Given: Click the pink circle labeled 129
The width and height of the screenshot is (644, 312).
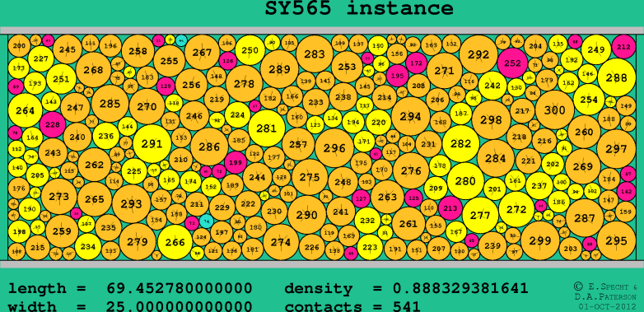Looking at the screenshot, I should click(x=166, y=86).
